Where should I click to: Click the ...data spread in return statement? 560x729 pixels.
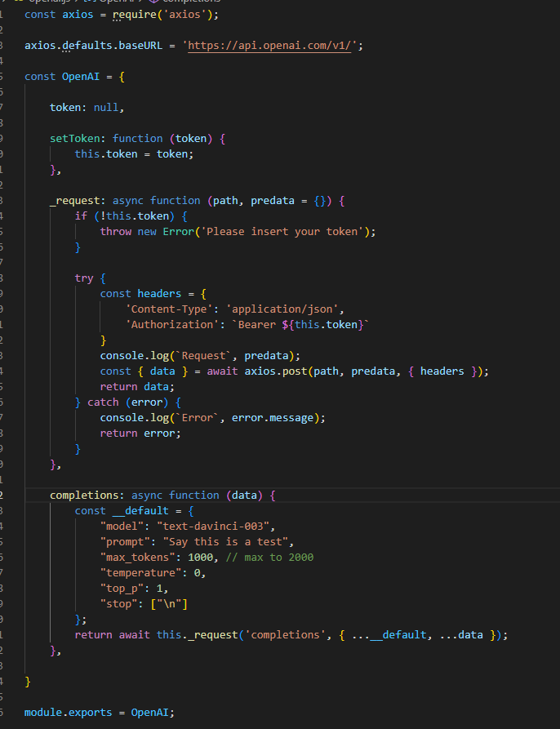point(461,634)
